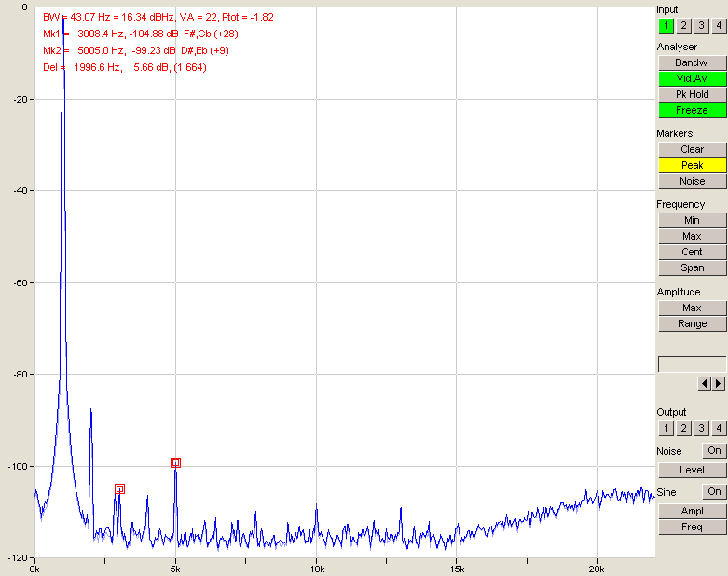Click the Frequency Cent button
Screen dimensions: 728x576
pos(693,252)
